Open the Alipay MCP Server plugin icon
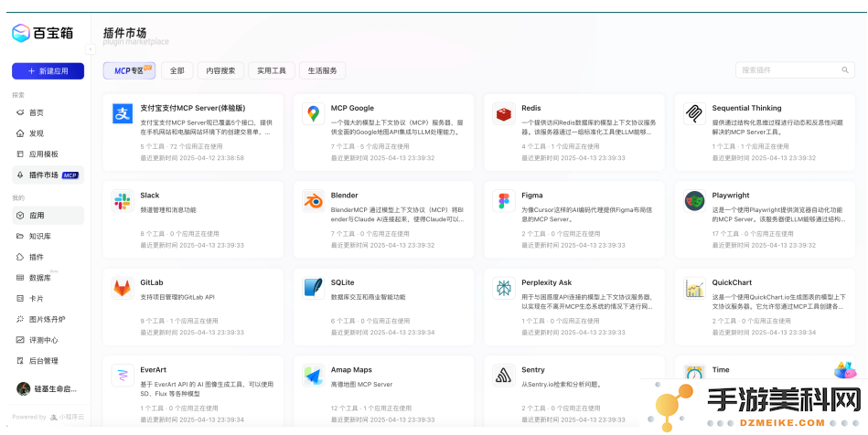The image size is (868, 435). 123,113
